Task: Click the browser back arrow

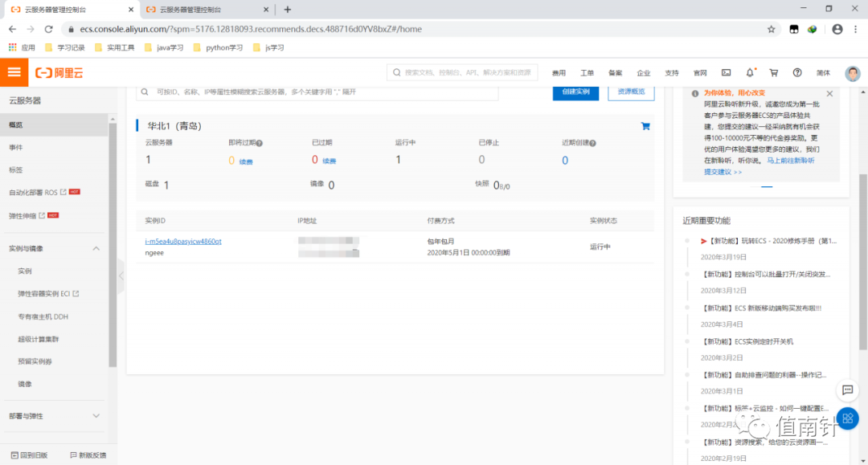Action: (x=12, y=29)
